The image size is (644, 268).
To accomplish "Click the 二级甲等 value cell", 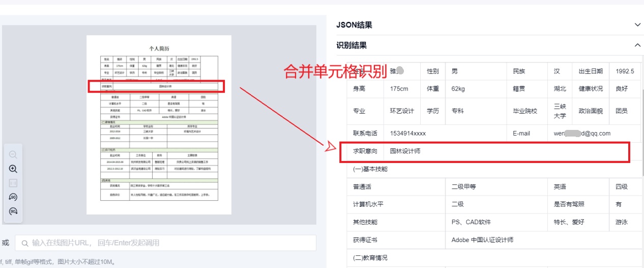I will click(x=496, y=187).
